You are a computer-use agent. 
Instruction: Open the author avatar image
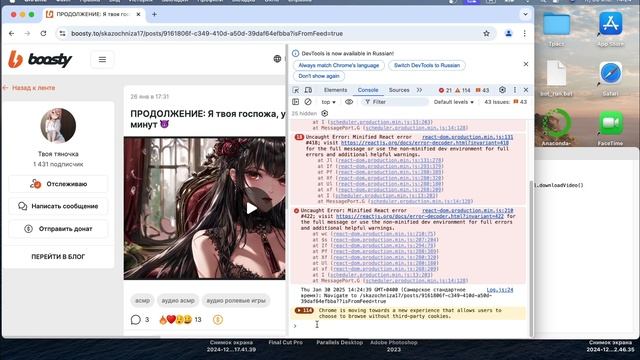58,126
